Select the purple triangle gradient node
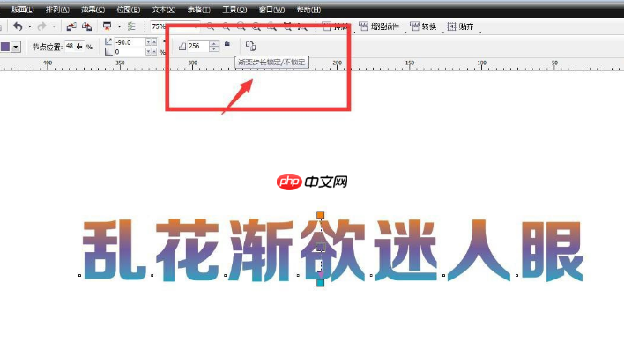This screenshot has height=364, width=624. (321, 274)
